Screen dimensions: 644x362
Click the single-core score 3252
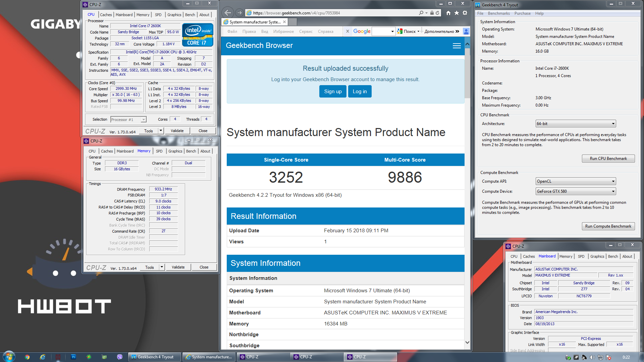tap(286, 177)
